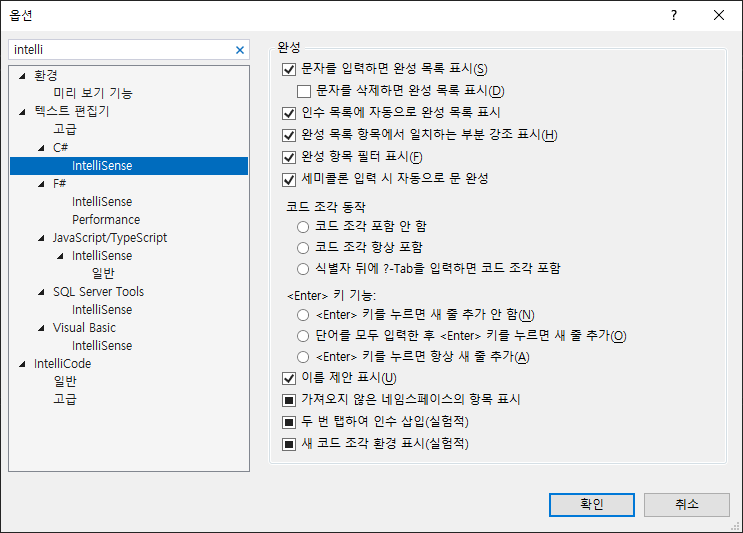Select 일반 under IntelliCode
Screen dimensions: 743x533
pyautogui.click(x=65, y=381)
